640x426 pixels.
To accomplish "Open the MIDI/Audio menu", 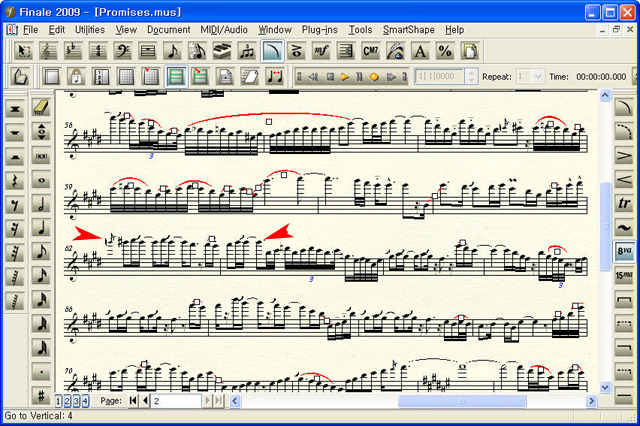I will [224, 30].
